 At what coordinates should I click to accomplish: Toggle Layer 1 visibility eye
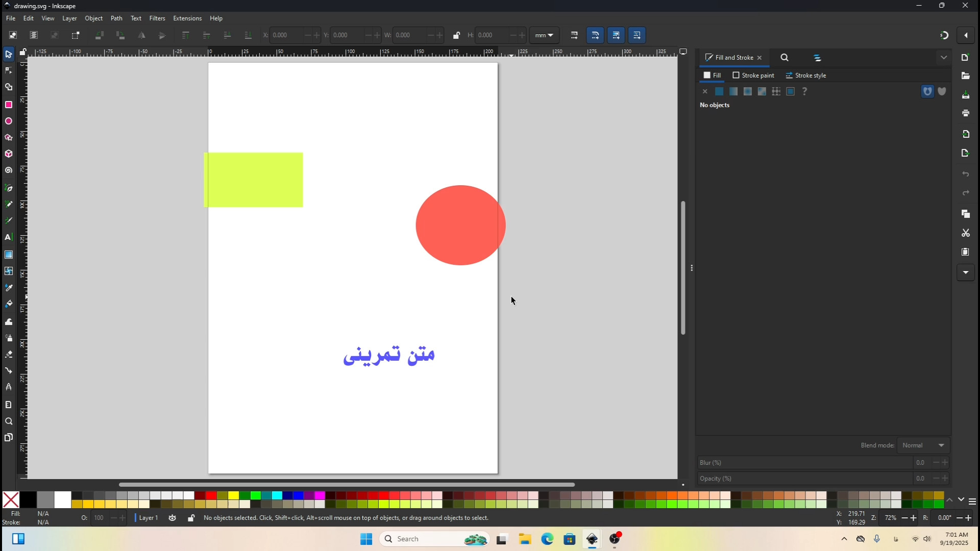tap(173, 518)
